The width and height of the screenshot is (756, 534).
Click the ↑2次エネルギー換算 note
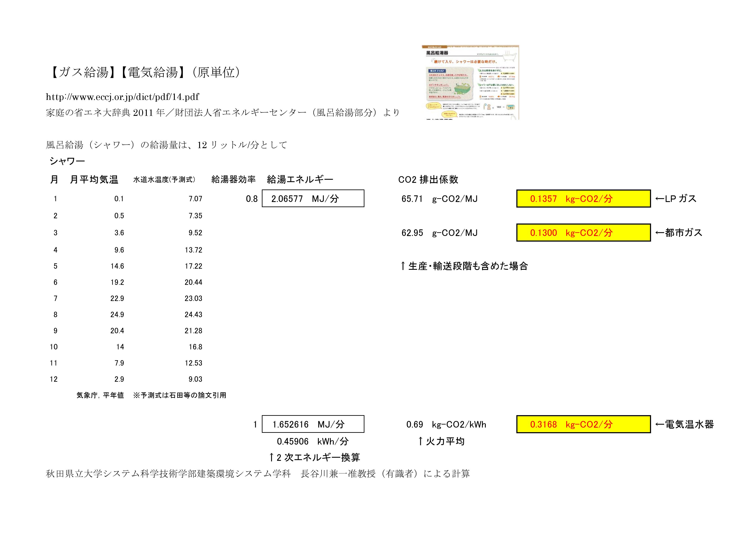314,457
